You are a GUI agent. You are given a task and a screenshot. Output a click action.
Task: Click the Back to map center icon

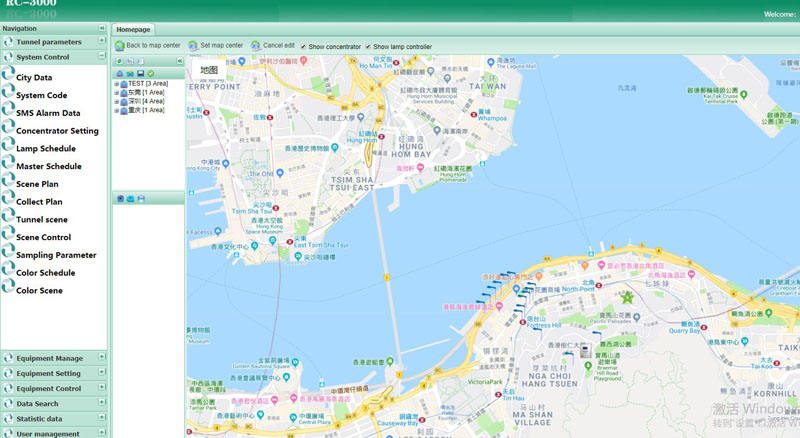click(x=120, y=46)
